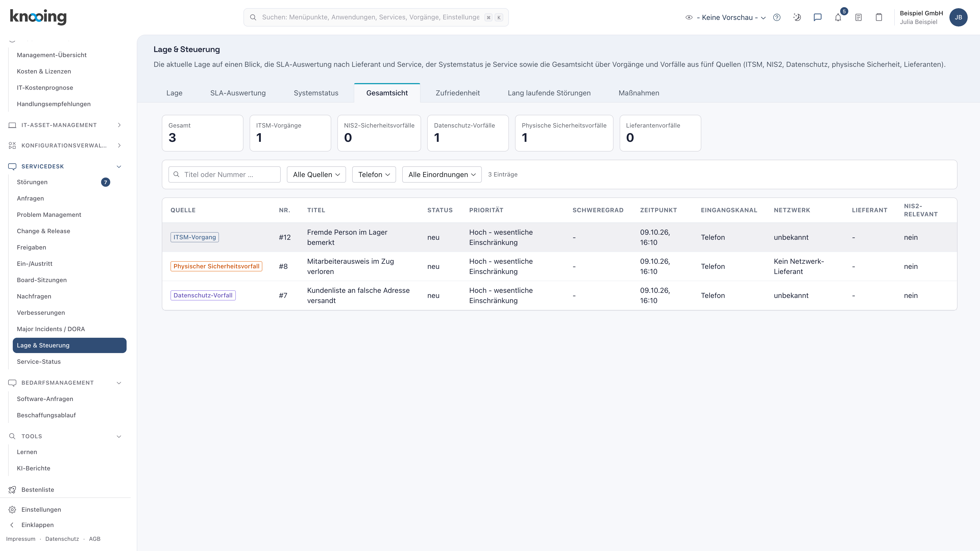Open the Alle Einordnungen dropdown
This screenshot has width=980, height=551.
tap(442, 174)
